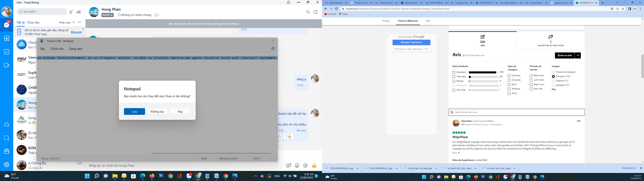Click search-in-conversation icon in Hong Phan chat

click(308, 12)
